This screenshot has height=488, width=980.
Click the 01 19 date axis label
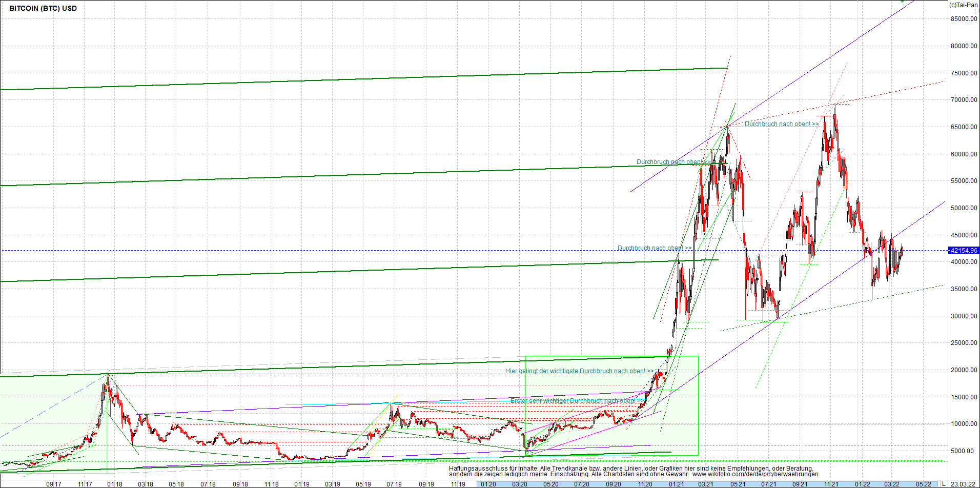302,484
